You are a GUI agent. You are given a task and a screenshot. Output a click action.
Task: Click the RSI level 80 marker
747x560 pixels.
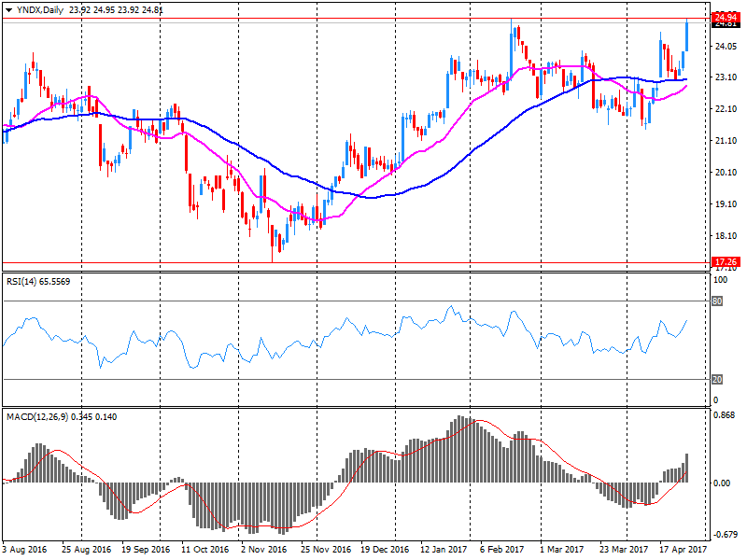point(717,301)
